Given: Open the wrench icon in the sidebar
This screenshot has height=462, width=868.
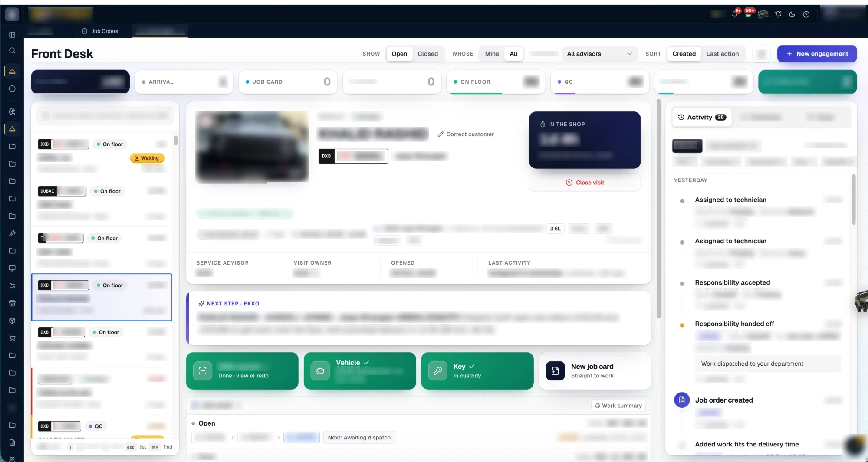Looking at the screenshot, I should tap(12, 233).
